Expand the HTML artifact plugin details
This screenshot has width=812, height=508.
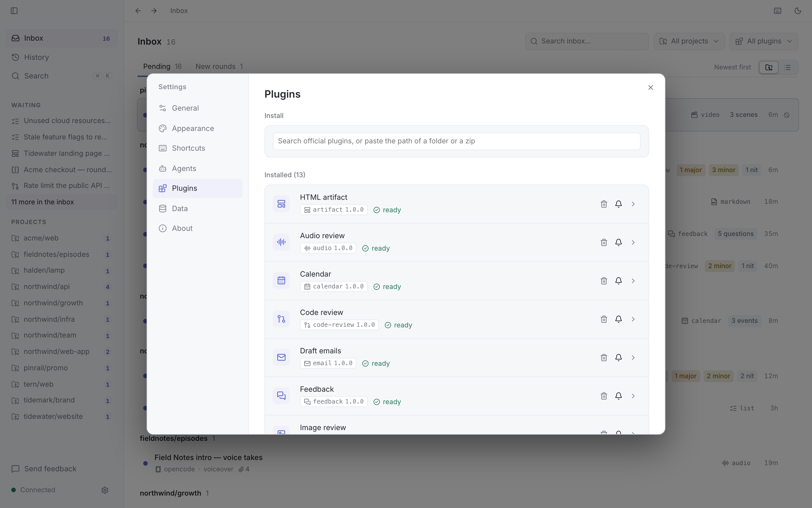click(x=633, y=204)
